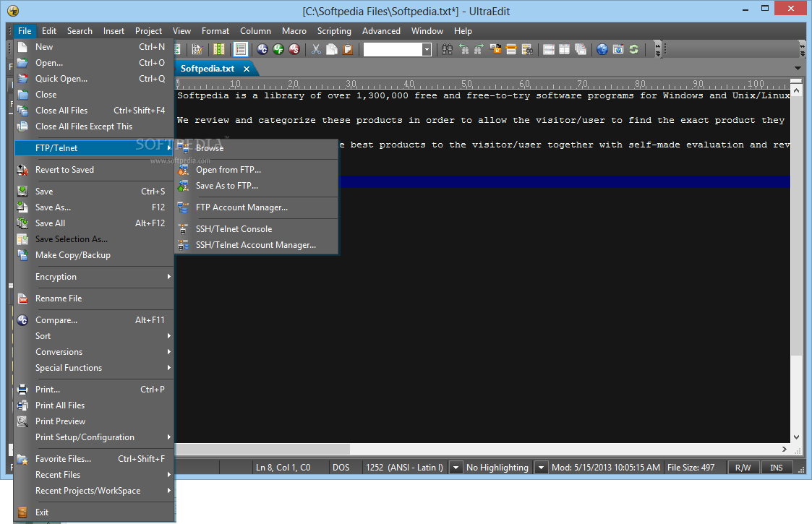812x524 pixels.
Task: Click the find next arrow toolbar icon
Action: (x=479, y=49)
